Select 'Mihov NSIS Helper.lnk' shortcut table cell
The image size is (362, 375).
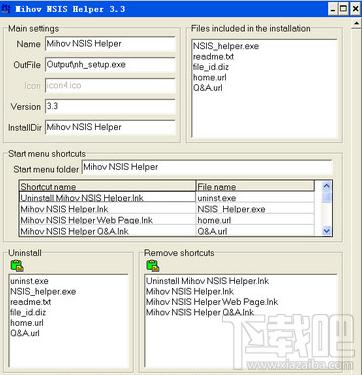107,209
